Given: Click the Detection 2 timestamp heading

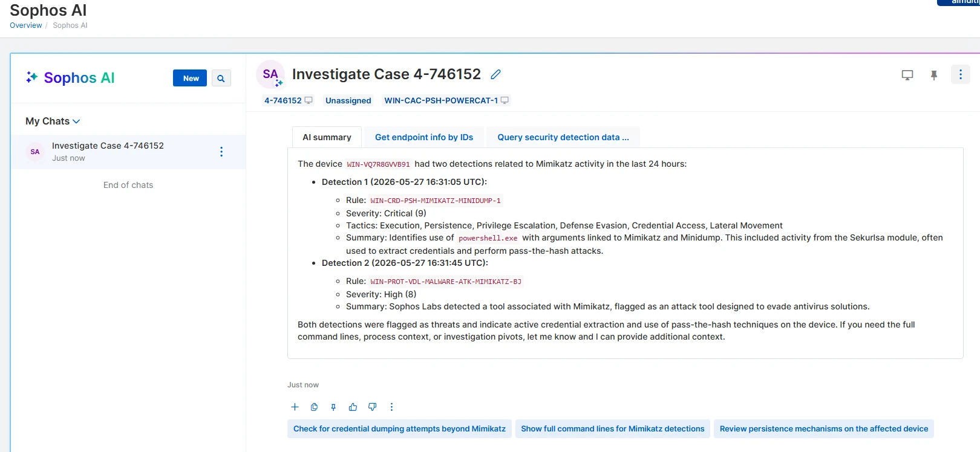Looking at the screenshot, I should tap(405, 263).
